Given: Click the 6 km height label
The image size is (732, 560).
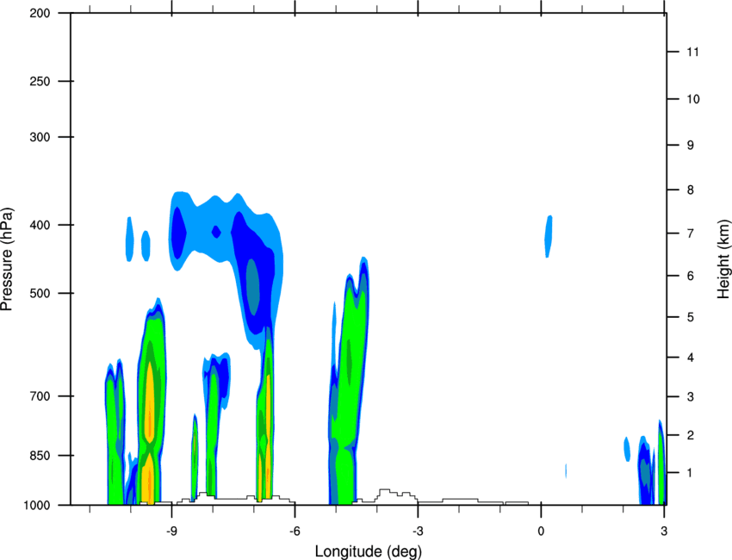Looking at the screenshot, I should (x=691, y=276).
